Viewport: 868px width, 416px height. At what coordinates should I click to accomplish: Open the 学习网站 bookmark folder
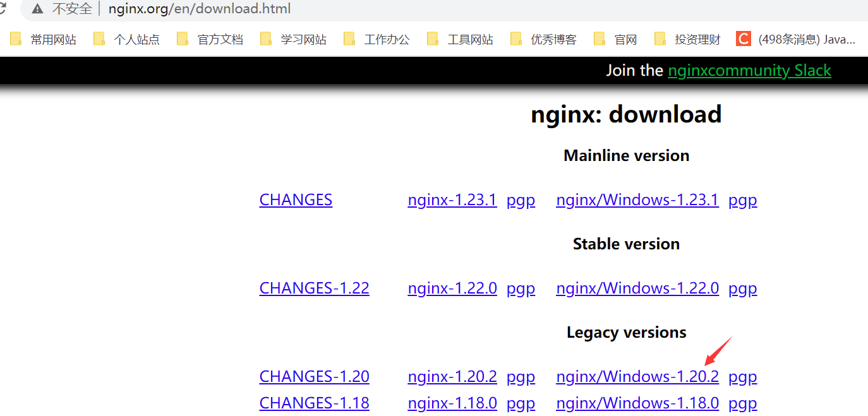[293, 39]
